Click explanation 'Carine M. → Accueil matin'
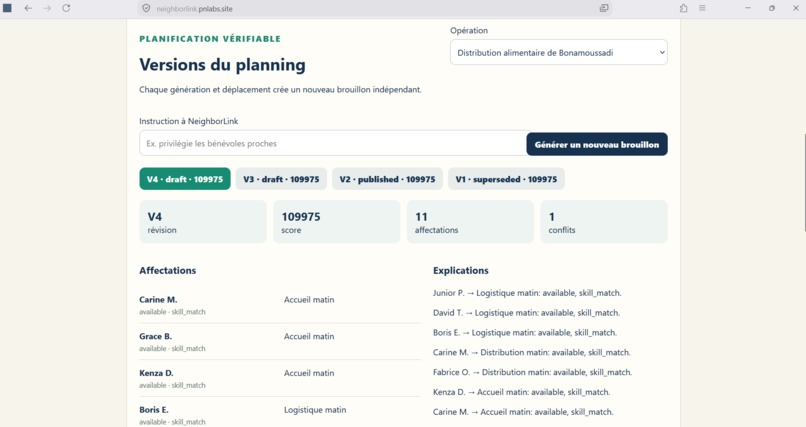 tap(523, 412)
